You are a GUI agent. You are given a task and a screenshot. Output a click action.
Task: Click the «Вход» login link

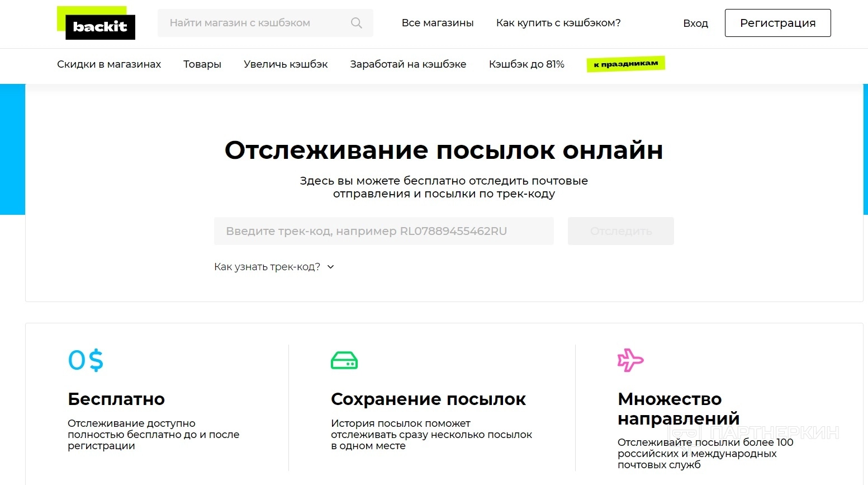[695, 23]
